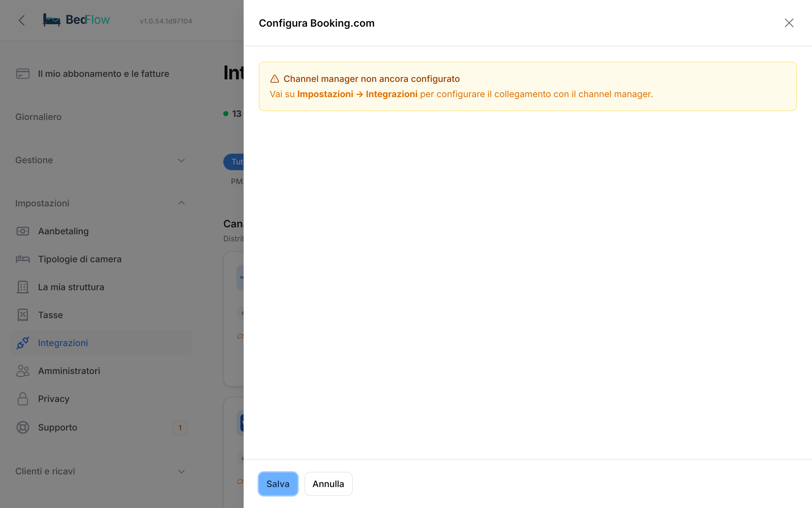This screenshot has width=812, height=508.
Task: Click the Amministratori people icon
Action: point(23,371)
